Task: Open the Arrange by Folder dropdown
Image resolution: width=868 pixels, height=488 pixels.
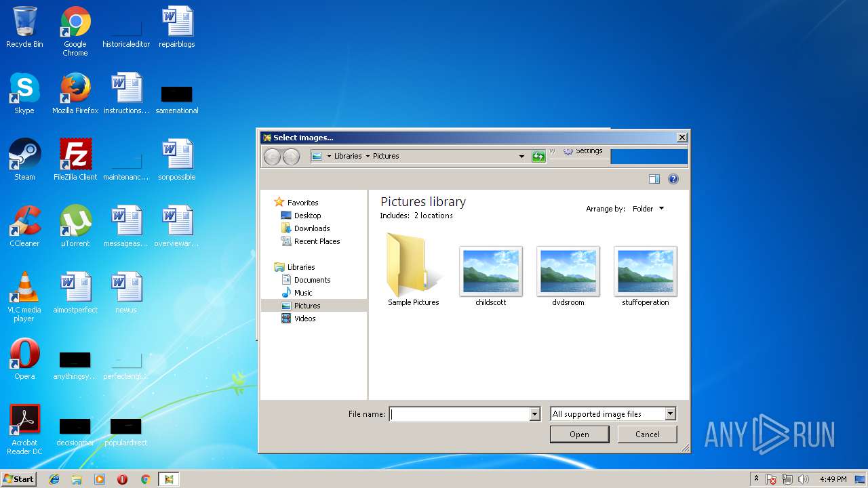Action: (648, 209)
